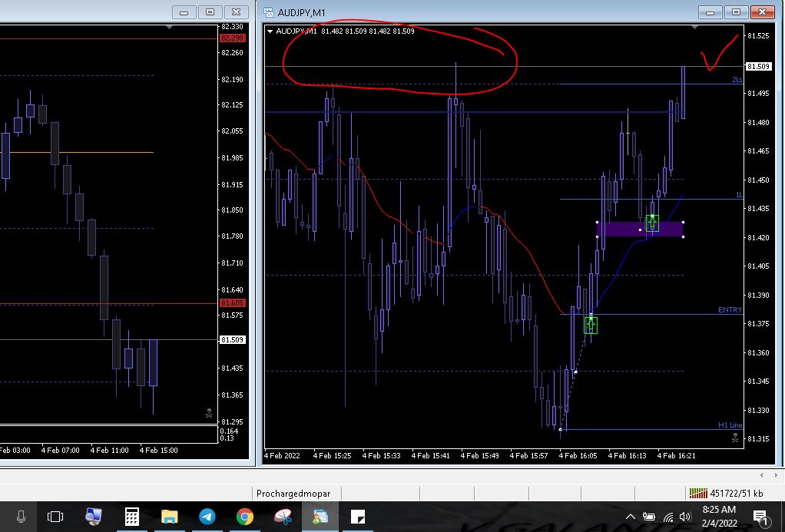Open the computer monitor app on taskbar
The image size is (785, 532).
[x=94, y=517]
